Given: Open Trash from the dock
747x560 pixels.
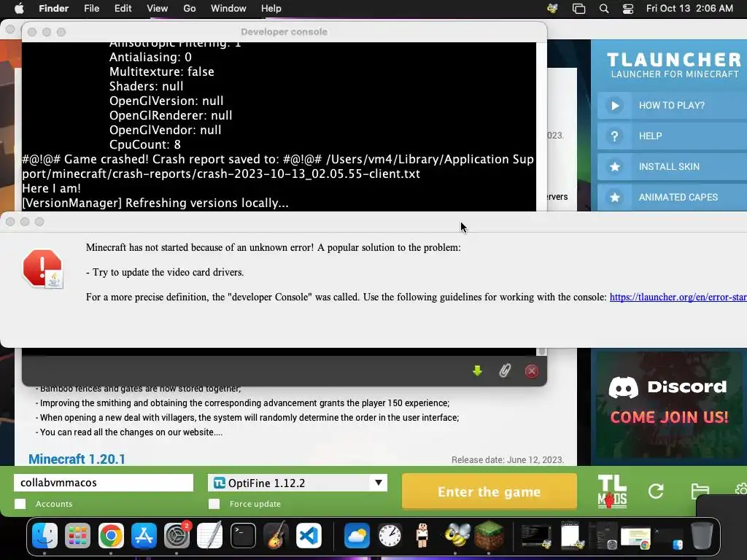Looking at the screenshot, I should (702, 535).
